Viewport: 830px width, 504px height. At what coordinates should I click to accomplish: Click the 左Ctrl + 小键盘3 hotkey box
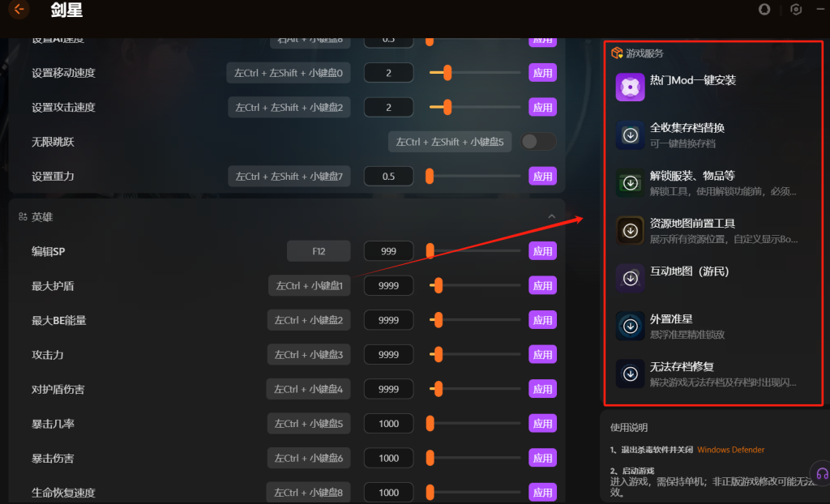click(309, 354)
